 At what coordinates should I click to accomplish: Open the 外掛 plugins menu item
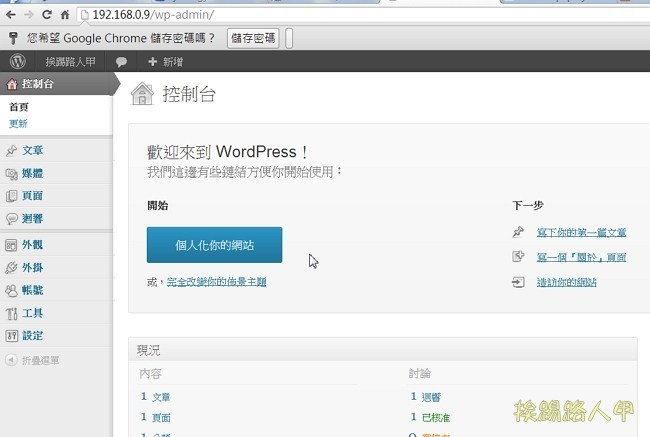click(33, 267)
